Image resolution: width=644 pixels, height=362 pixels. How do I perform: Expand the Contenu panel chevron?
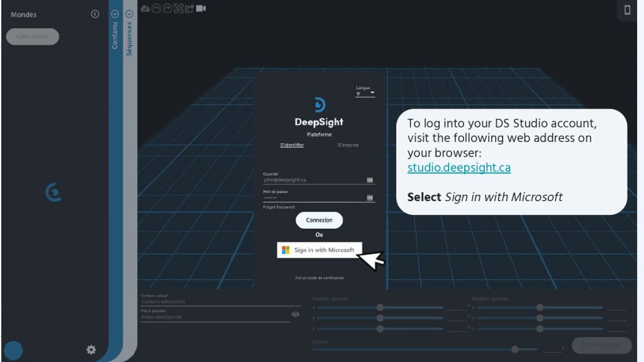(115, 14)
